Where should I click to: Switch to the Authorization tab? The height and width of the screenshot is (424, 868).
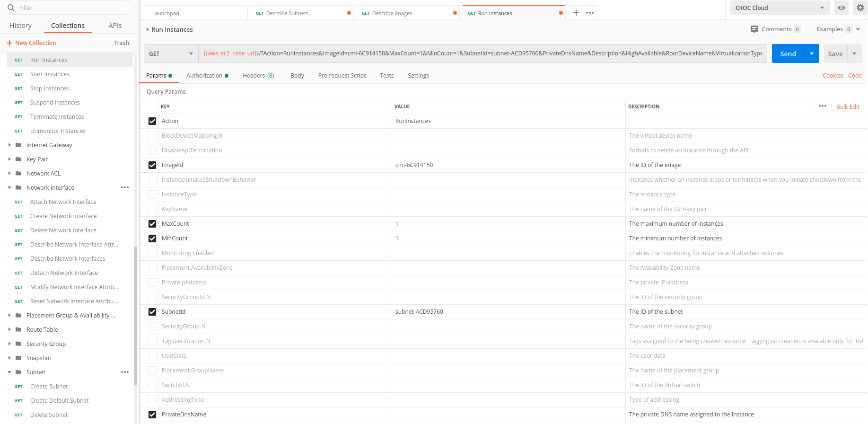[204, 76]
